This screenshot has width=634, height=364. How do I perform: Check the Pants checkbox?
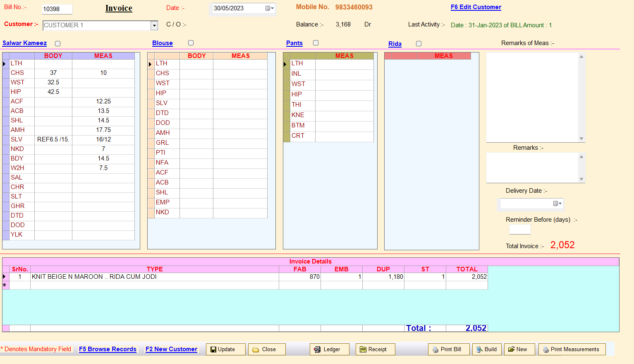point(316,43)
